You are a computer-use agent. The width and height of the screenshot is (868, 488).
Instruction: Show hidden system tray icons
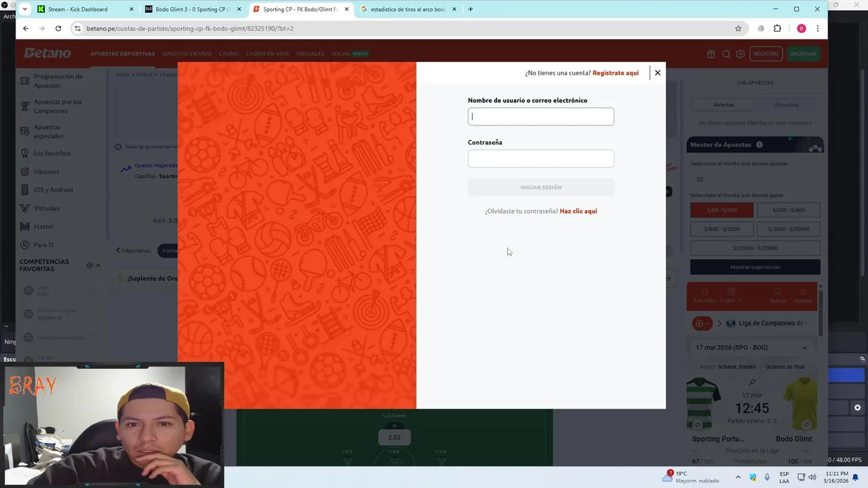(x=738, y=477)
